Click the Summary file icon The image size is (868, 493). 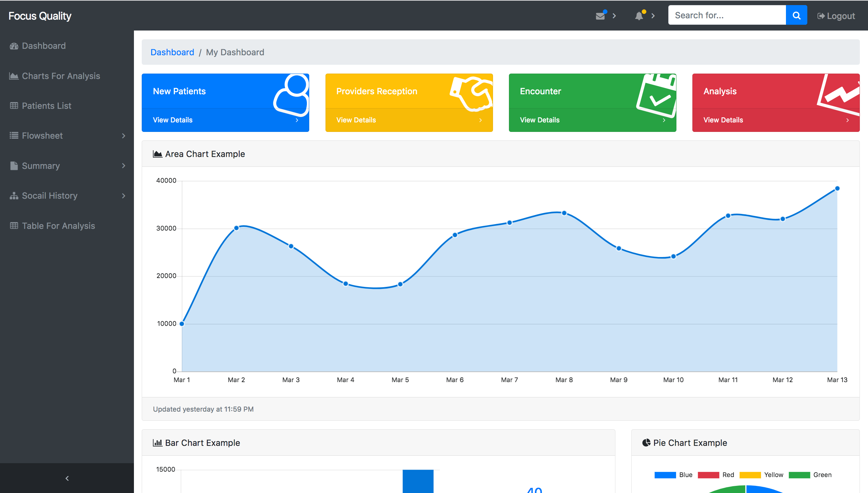(14, 166)
